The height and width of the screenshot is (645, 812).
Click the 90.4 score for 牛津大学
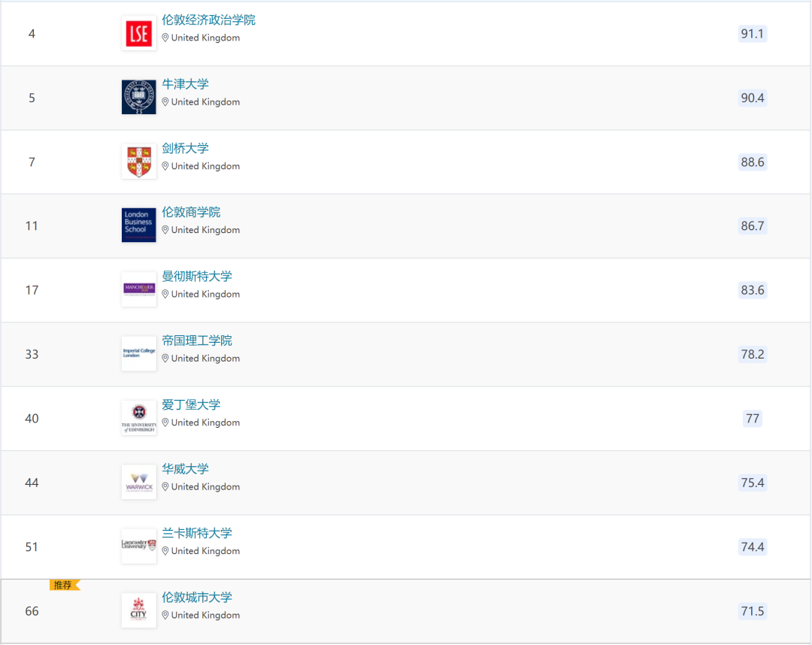pyautogui.click(x=753, y=98)
